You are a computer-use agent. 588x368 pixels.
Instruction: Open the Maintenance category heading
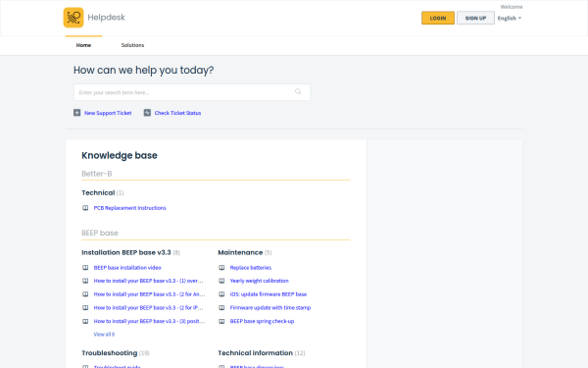tap(240, 253)
